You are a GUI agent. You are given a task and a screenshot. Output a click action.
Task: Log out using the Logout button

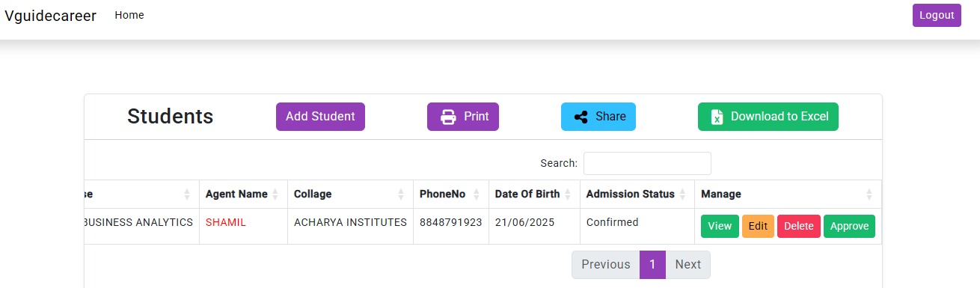[937, 15]
